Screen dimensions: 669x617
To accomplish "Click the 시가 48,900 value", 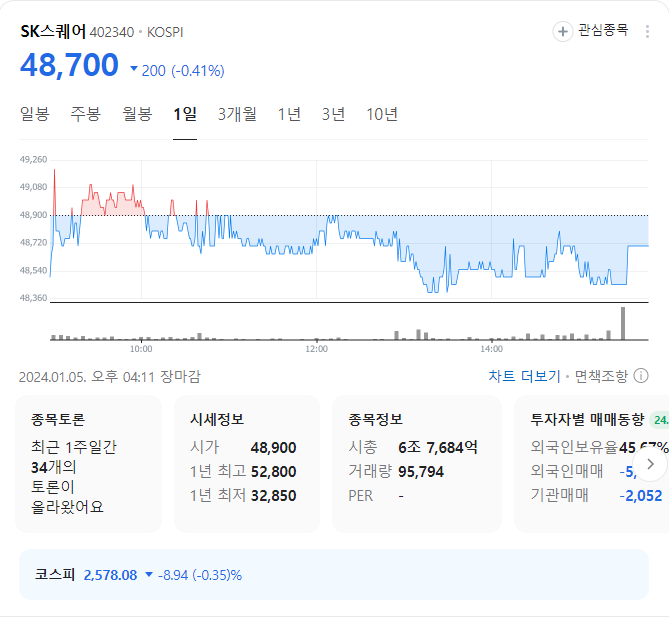I will tap(273, 448).
